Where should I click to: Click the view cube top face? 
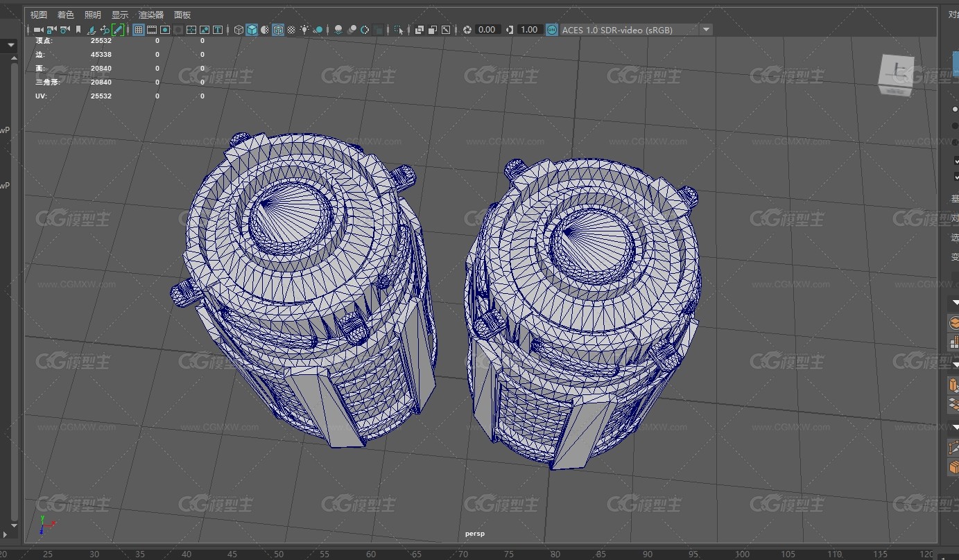tap(897, 71)
